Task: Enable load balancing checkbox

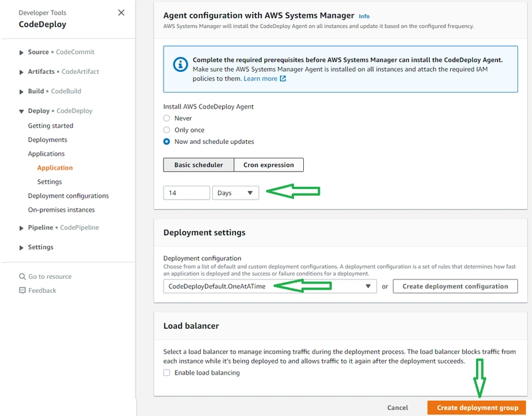Action: [x=167, y=373]
